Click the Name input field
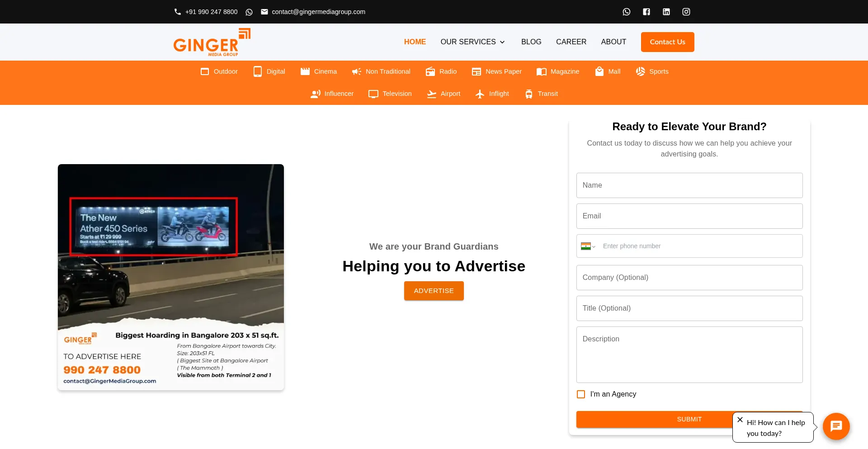 coord(689,185)
